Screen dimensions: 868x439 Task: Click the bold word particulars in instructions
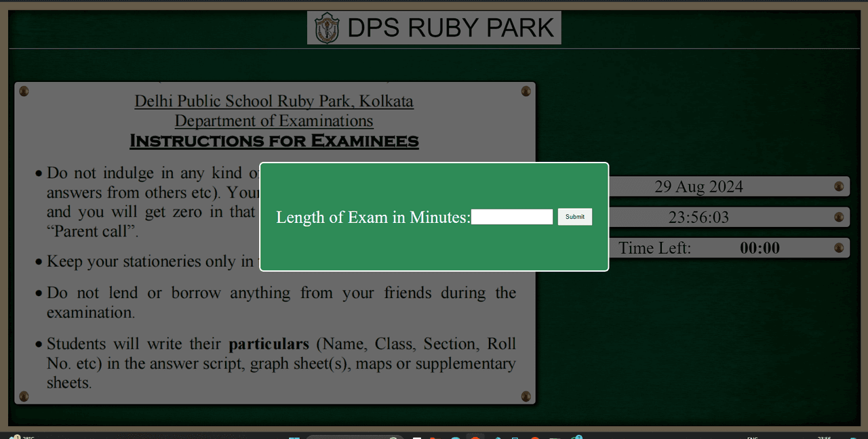[269, 343]
